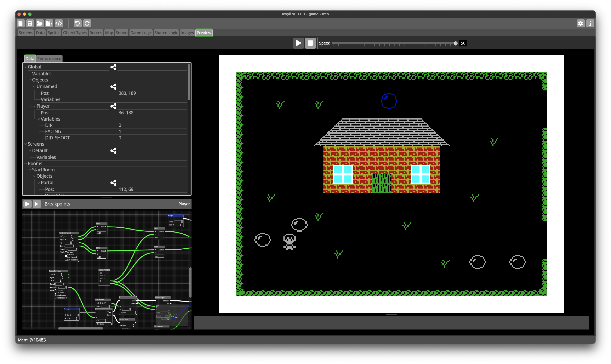This screenshot has height=364, width=611.
Task: Click the new file icon in toolbar
Action: point(21,23)
